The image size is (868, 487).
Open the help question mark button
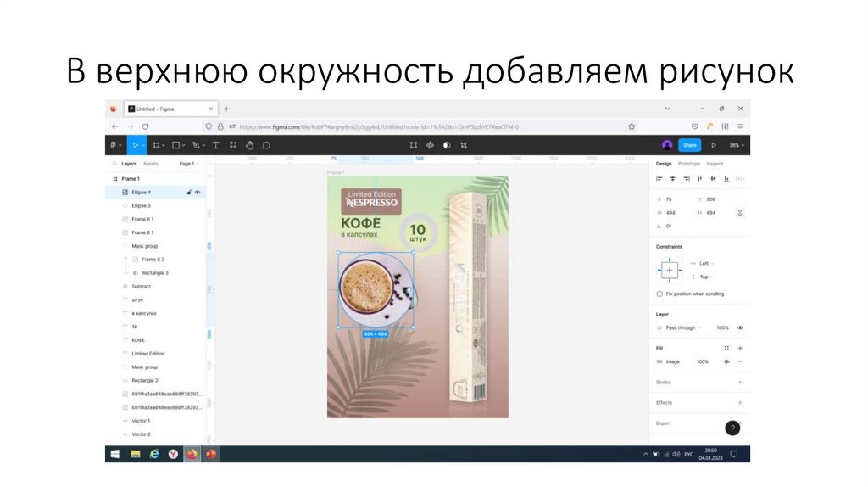coord(732,428)
